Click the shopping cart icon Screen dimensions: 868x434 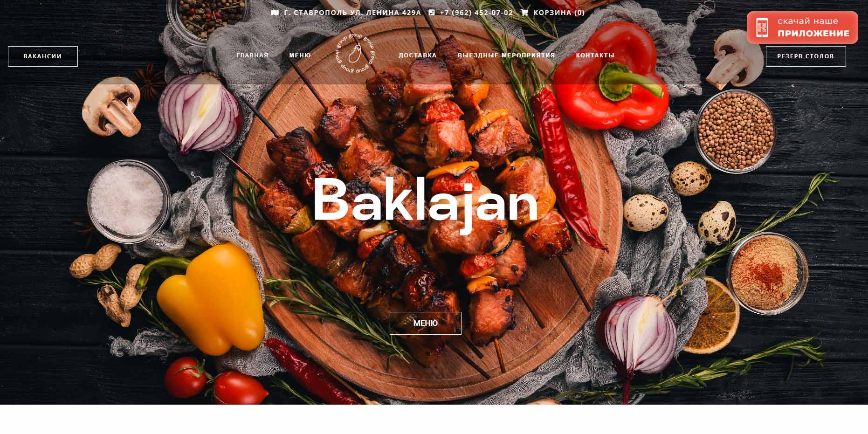click(x=524, y=13)
